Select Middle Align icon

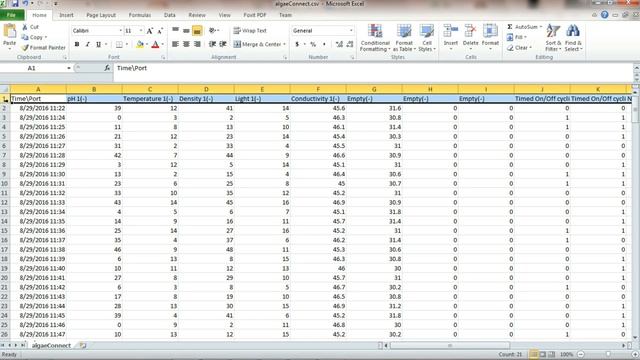pyautogui.click(x=186, y=30)
